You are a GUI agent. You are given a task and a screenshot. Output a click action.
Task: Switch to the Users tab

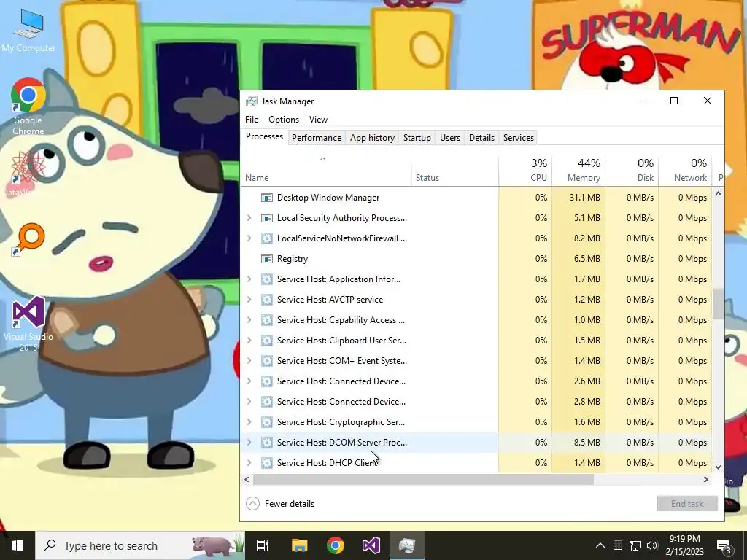click(449, 138)
